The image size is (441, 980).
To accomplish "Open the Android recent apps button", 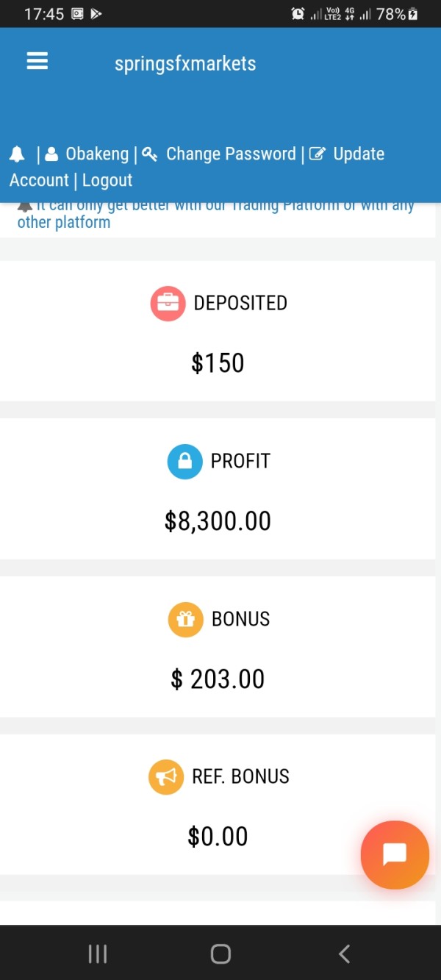I will coord(98,954).
